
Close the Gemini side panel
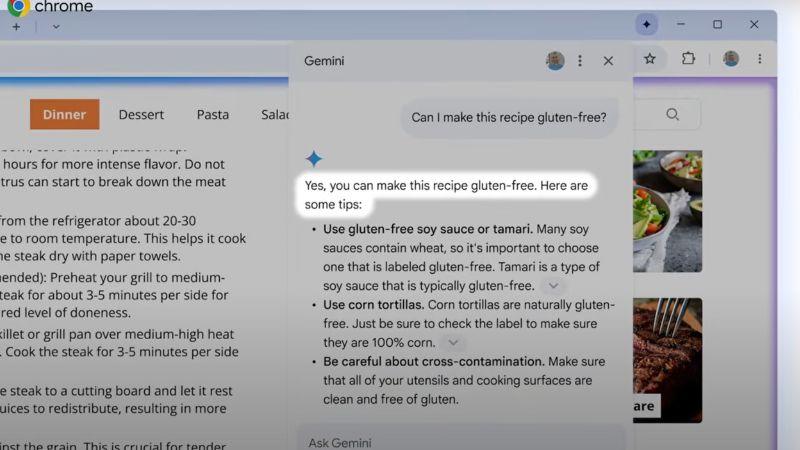[608, 61]
